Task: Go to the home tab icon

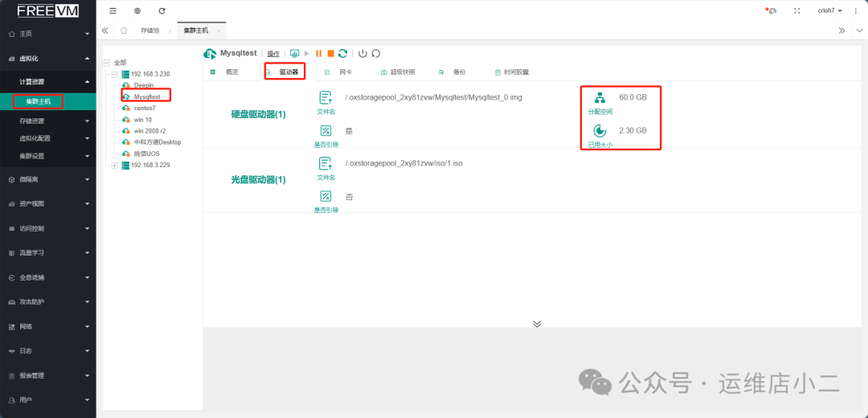Action: pyautogui.click(x=124, y=31)
